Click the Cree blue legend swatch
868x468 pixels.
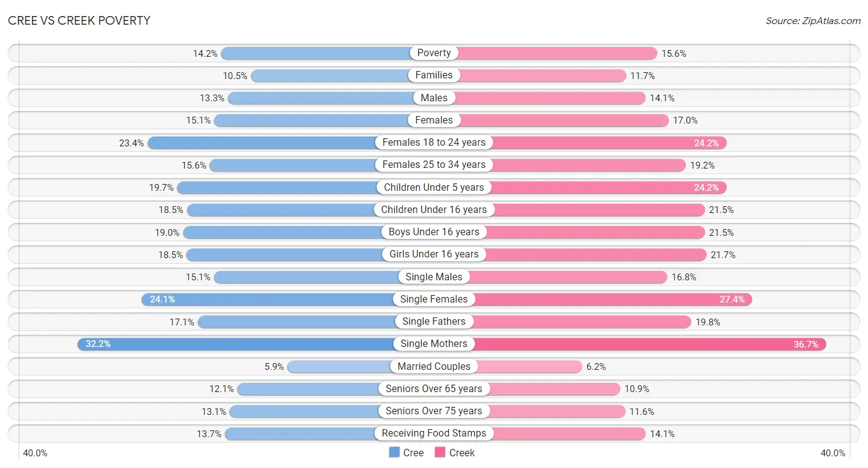[394, 453]
